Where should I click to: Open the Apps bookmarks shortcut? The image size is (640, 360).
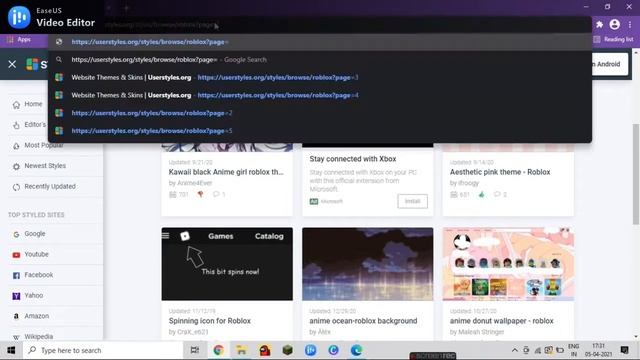(19, 40)
